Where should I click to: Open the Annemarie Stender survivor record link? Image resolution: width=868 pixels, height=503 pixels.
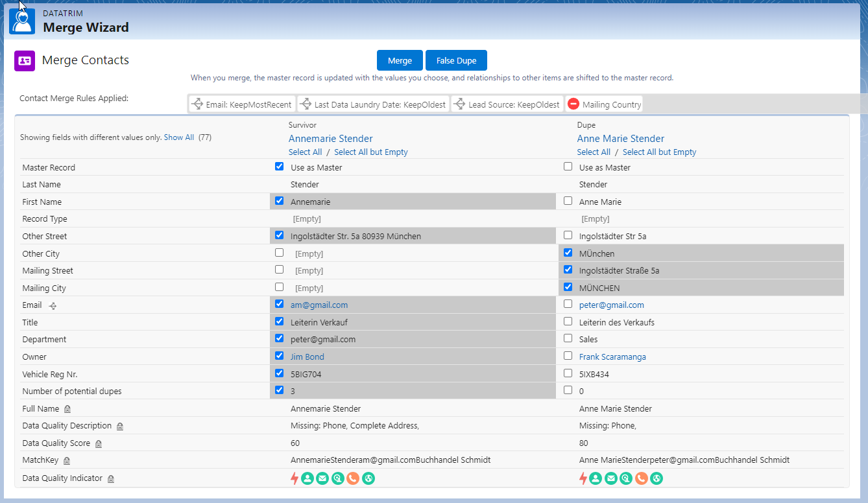331,139
